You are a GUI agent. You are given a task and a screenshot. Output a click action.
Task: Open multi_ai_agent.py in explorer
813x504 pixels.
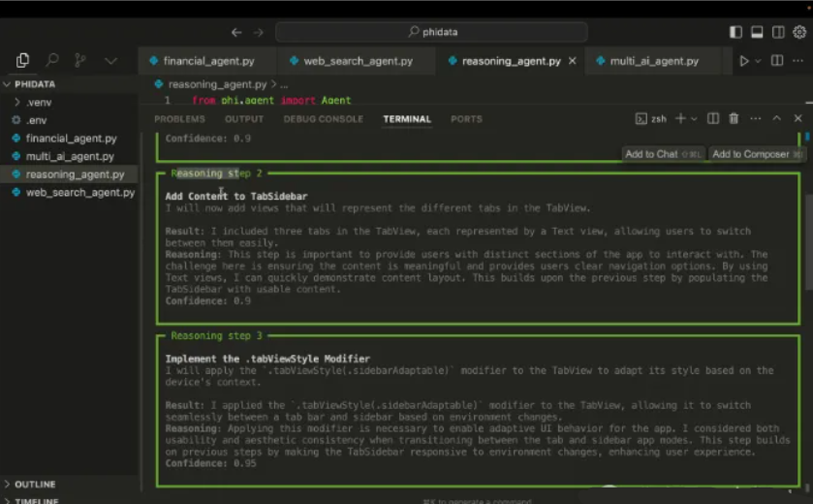pyautogui.click(x=70, y=156)
